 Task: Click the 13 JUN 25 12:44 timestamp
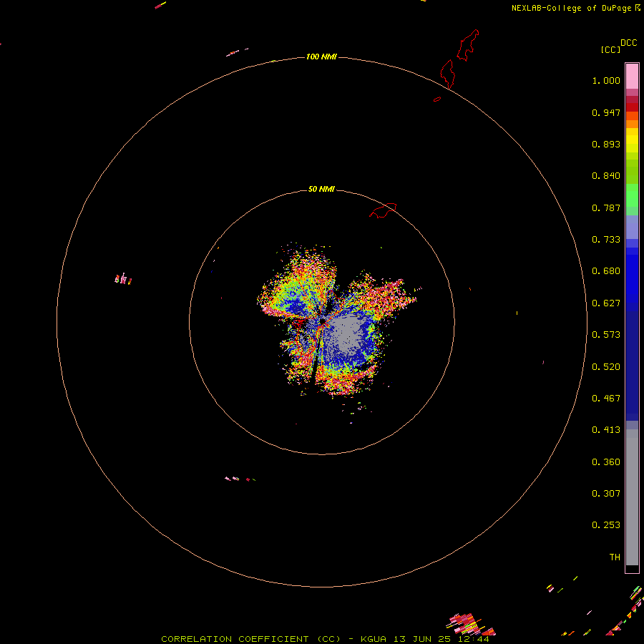pos(441,639)
